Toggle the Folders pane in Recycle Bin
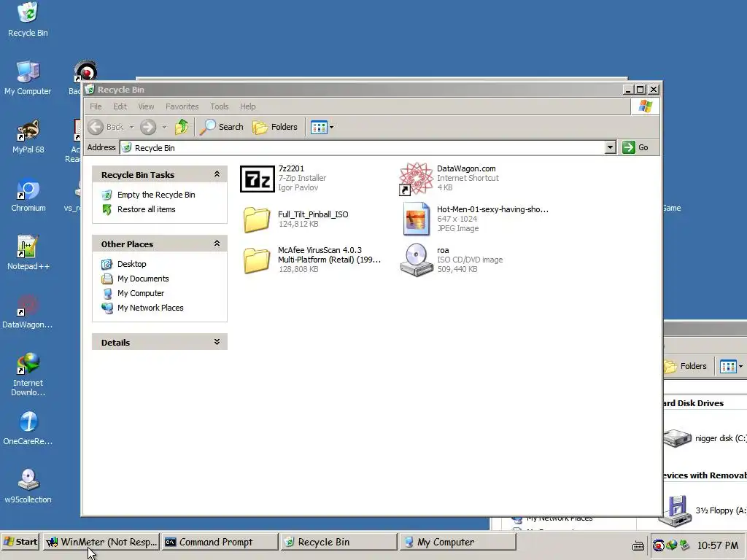 (275, 127)
